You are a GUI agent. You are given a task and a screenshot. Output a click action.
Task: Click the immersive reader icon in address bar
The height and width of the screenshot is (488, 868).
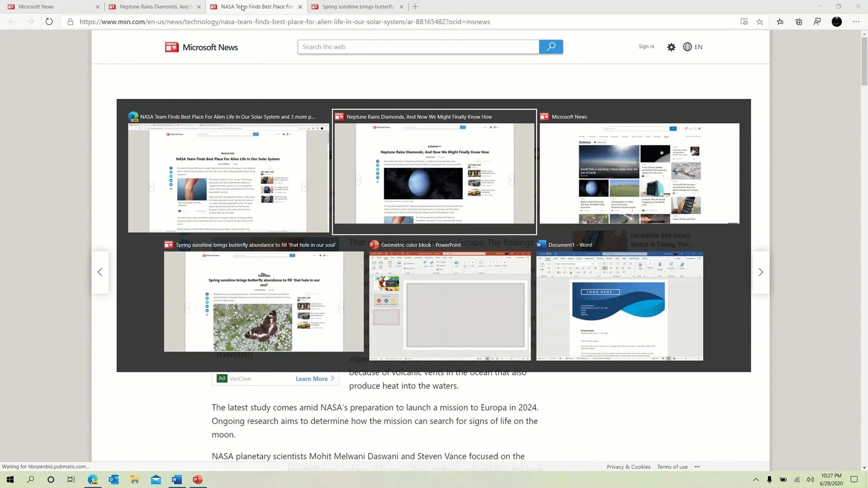point(744,22)
